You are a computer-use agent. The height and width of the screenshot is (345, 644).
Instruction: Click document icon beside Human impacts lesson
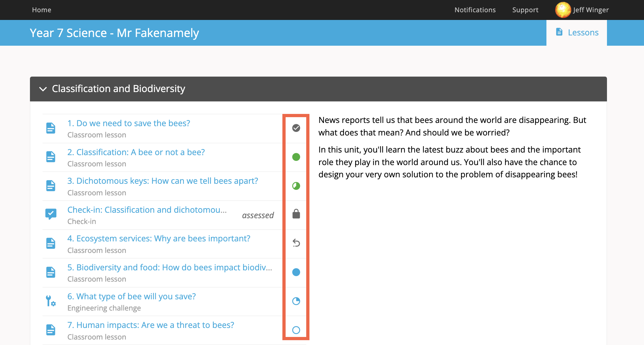click(x=51, y=330)
